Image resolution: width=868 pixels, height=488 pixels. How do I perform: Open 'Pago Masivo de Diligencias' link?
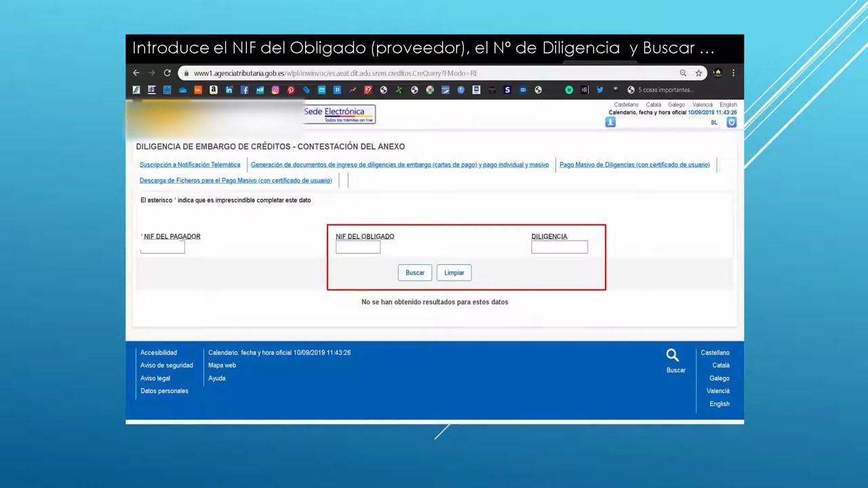pyautogui.click(x=634, y=165)
